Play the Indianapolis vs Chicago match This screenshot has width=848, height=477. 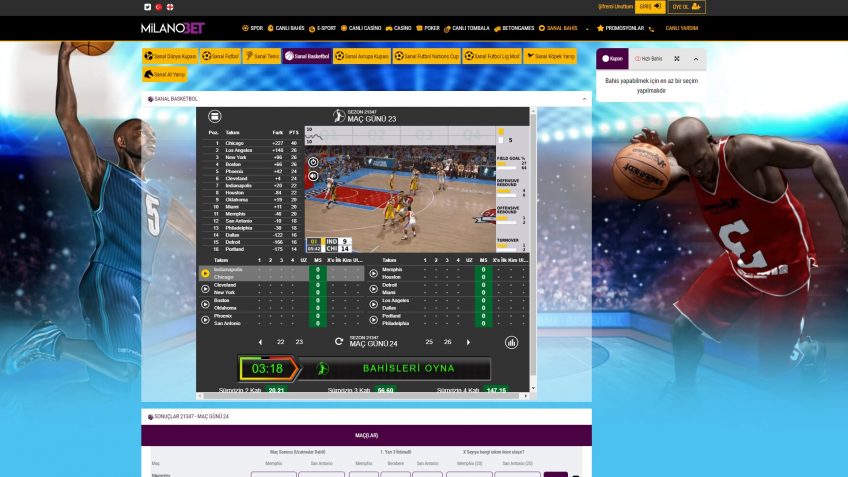click(206, 274)
